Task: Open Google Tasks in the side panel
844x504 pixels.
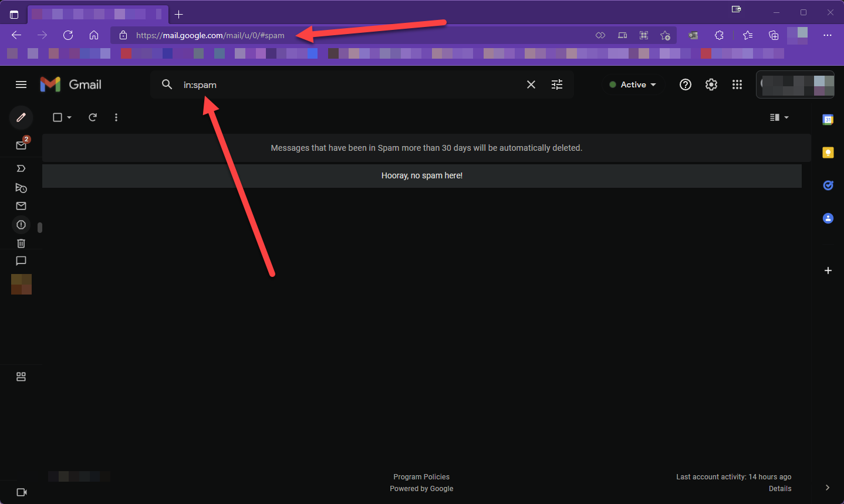Action: pos(828,185)
